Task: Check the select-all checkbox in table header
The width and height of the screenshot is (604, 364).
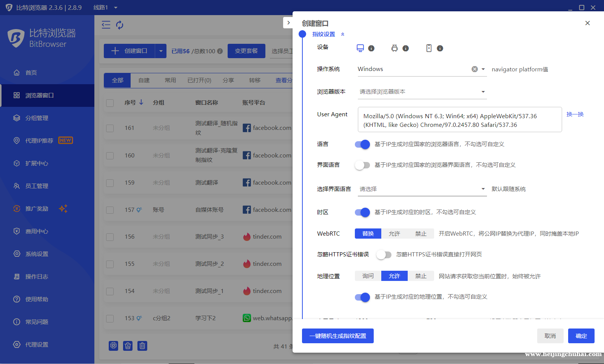Action: click(110, 103)
